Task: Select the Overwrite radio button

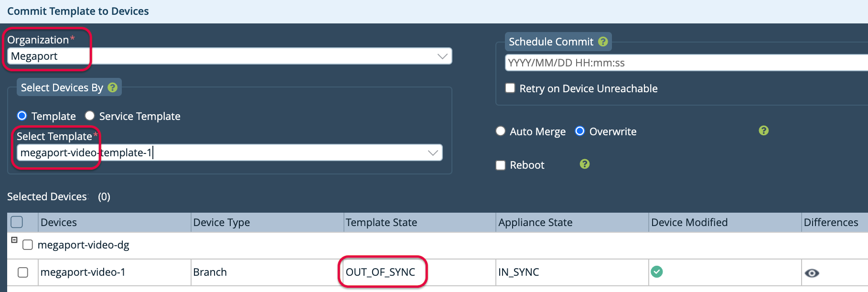Action: (x=580, y=131)
